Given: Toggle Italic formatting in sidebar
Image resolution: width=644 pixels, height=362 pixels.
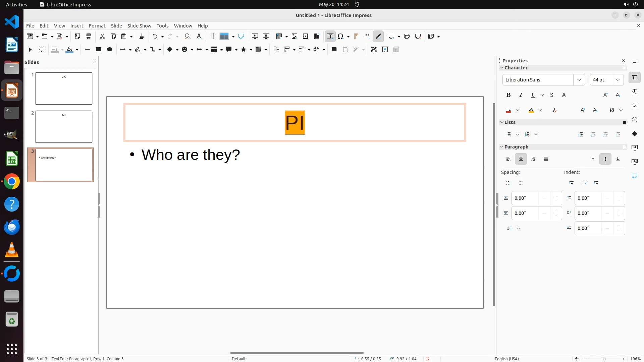Looking at the screenshot, I should click(521, 95).
